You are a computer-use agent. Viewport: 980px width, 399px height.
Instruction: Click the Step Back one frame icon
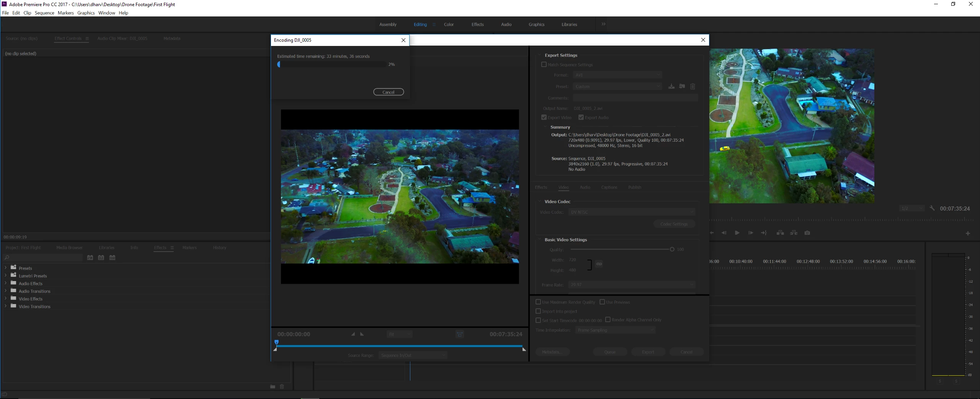(724, 233)
